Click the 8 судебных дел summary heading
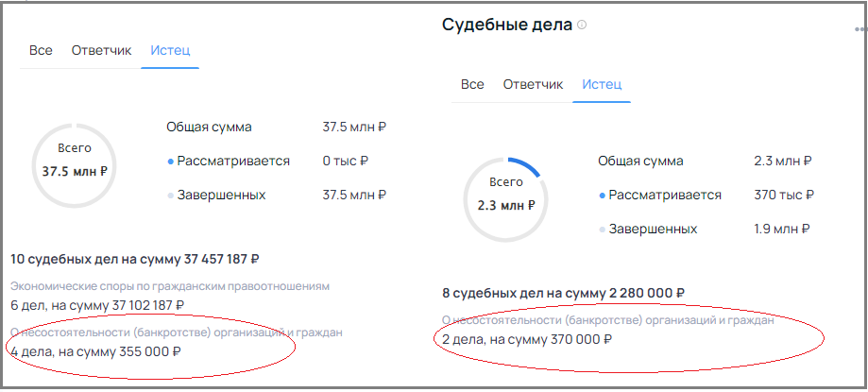The width and height of the screenshot is (868, 392). point(563,293)
